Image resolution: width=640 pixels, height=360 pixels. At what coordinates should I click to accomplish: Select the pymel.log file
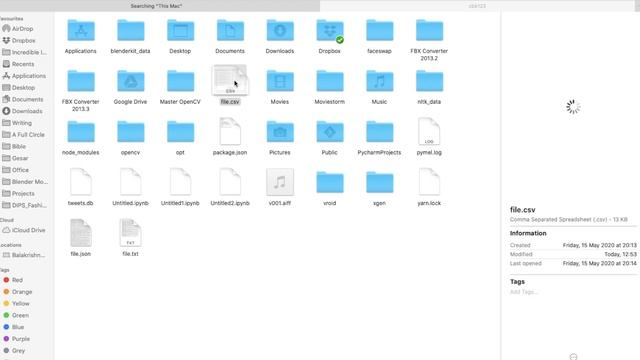tap(429, 131)
